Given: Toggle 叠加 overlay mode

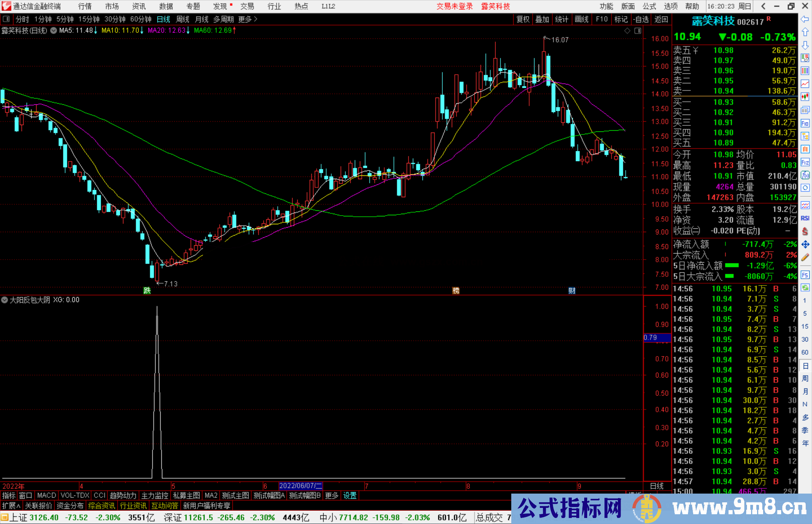Looking at the screenshot, I should [x=542, y=19].
